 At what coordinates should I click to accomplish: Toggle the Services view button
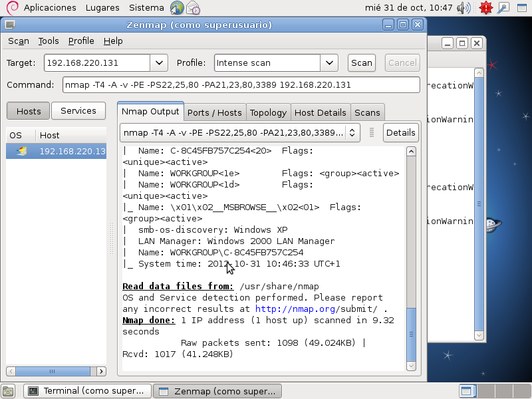click(x=78, y=111)
